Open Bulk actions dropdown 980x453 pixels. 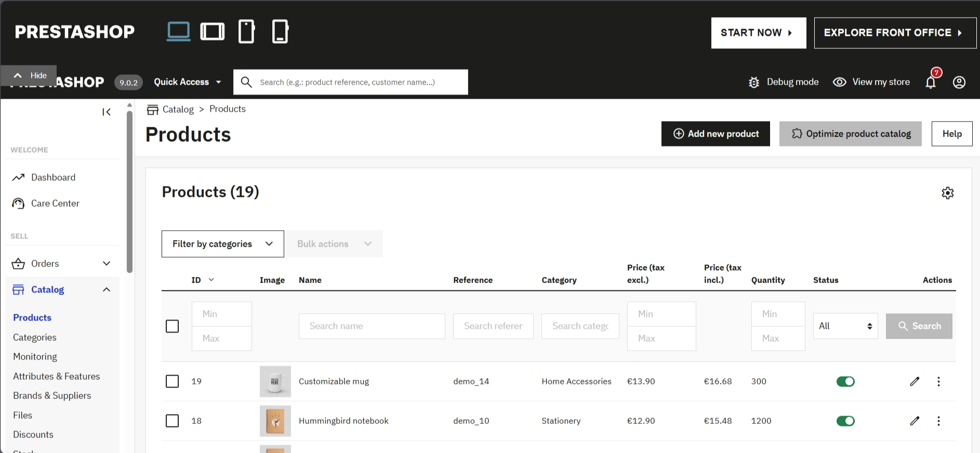(x=335, y=244)
